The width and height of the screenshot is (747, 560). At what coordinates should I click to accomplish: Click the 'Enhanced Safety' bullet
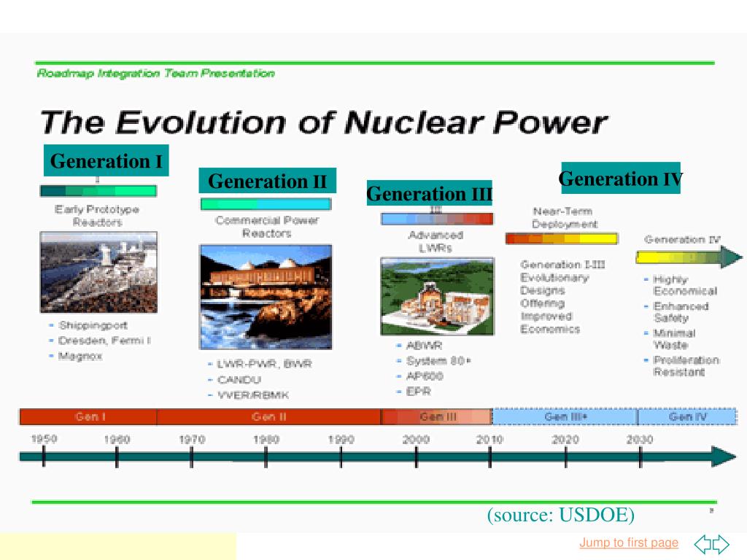[676, 312]
